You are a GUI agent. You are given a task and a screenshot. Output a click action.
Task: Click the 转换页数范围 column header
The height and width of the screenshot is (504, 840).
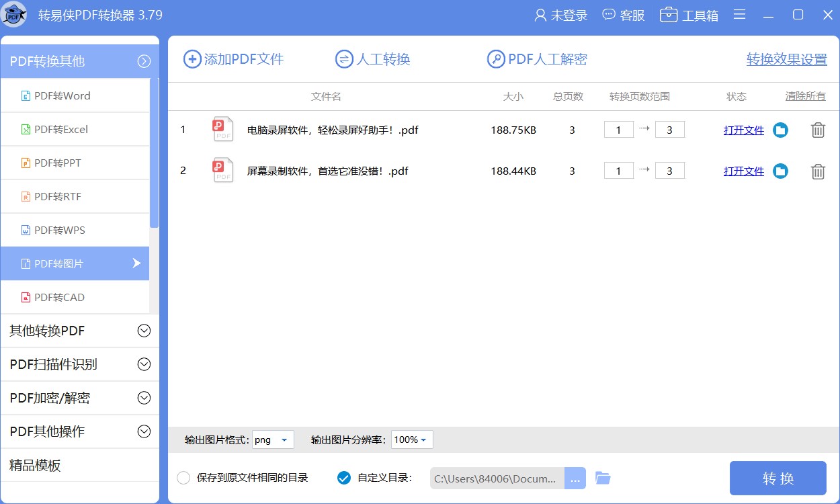click(640, 96)
